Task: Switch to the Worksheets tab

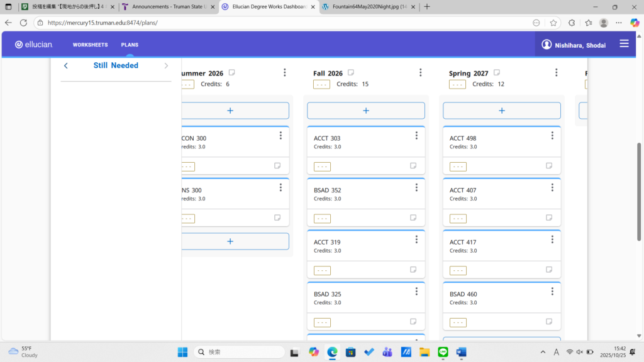Action: click(x=90, y=45)
